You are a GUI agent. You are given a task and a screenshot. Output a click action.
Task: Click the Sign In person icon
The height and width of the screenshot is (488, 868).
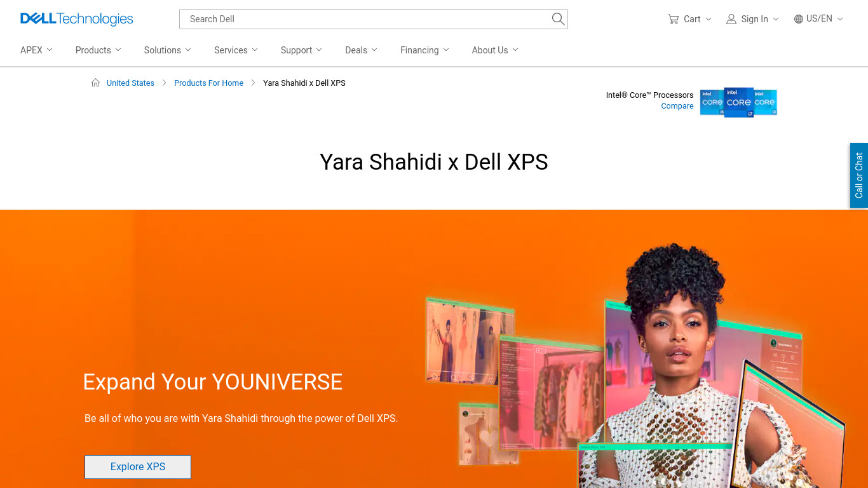(x=731, y=19)
